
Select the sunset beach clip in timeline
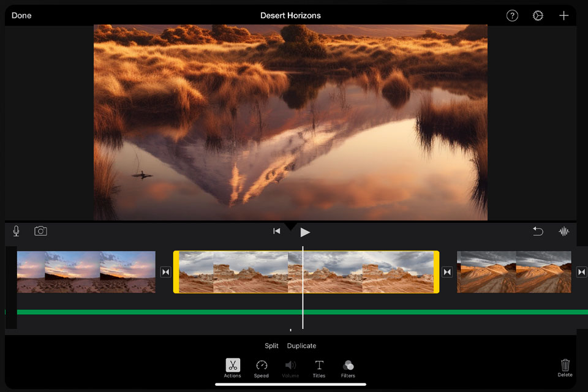(x=86, y=272)
